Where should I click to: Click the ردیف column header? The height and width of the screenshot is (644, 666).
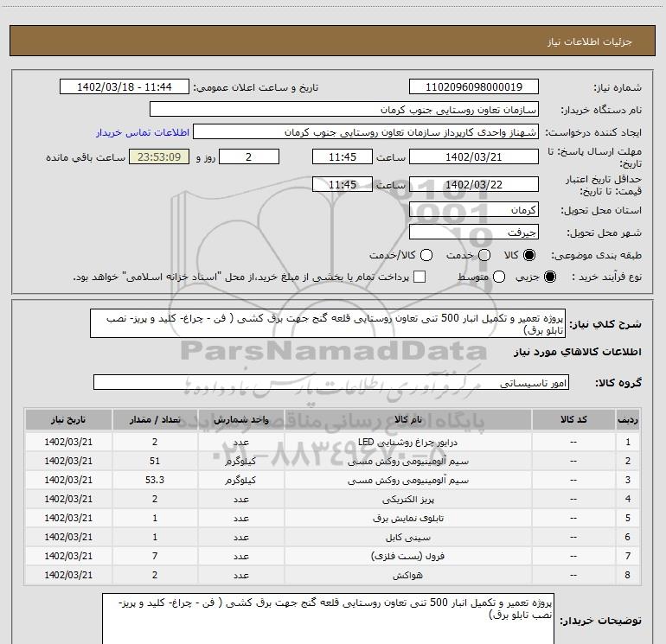coord(628,420)
